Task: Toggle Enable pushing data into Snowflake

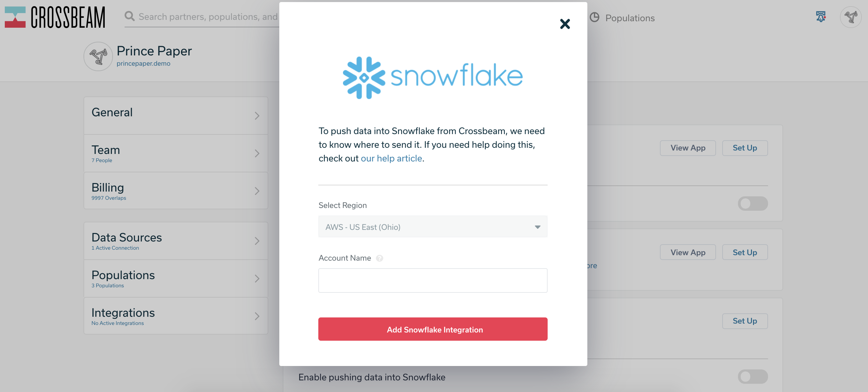Action: point(752,377)
